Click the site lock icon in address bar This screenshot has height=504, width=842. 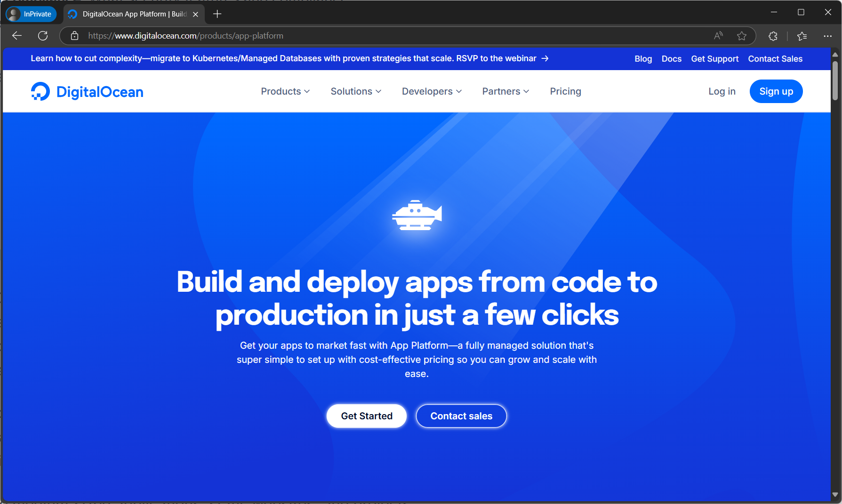point(74,36)
